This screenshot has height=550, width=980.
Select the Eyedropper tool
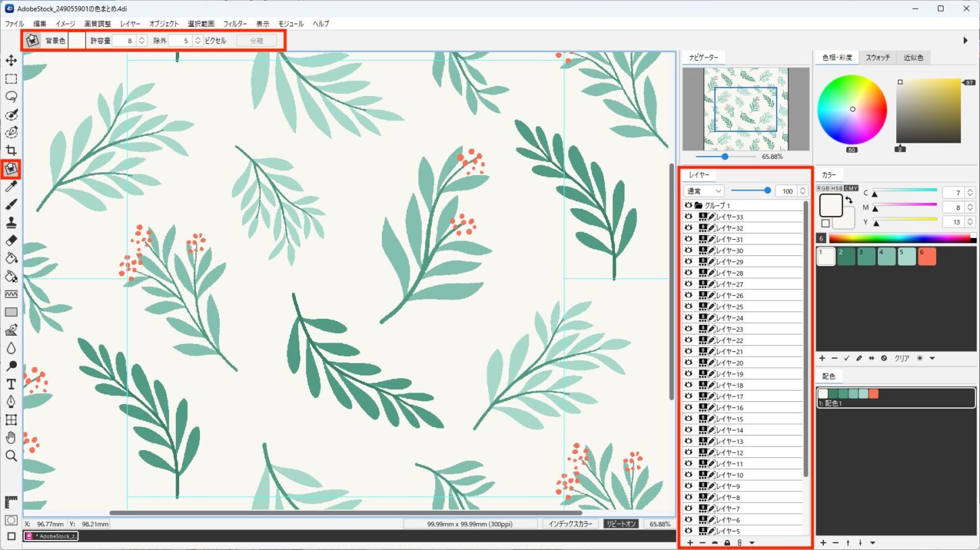tap(11, 186)
